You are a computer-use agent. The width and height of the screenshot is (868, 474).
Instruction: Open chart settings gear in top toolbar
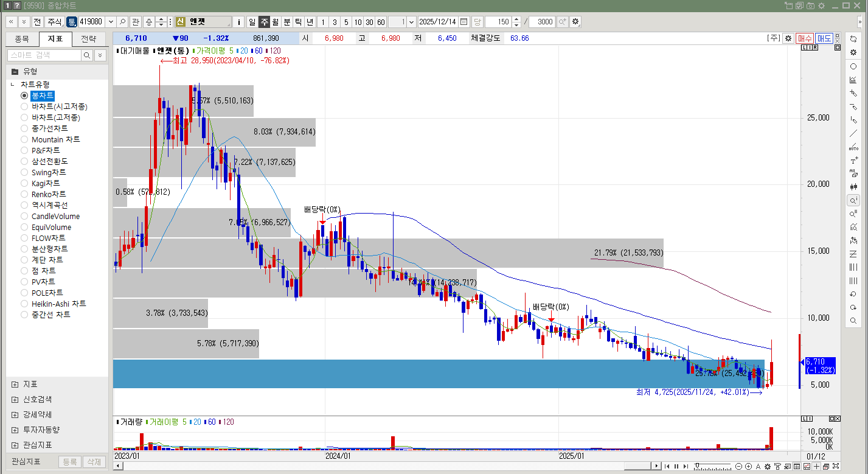[x=575, y=22]
